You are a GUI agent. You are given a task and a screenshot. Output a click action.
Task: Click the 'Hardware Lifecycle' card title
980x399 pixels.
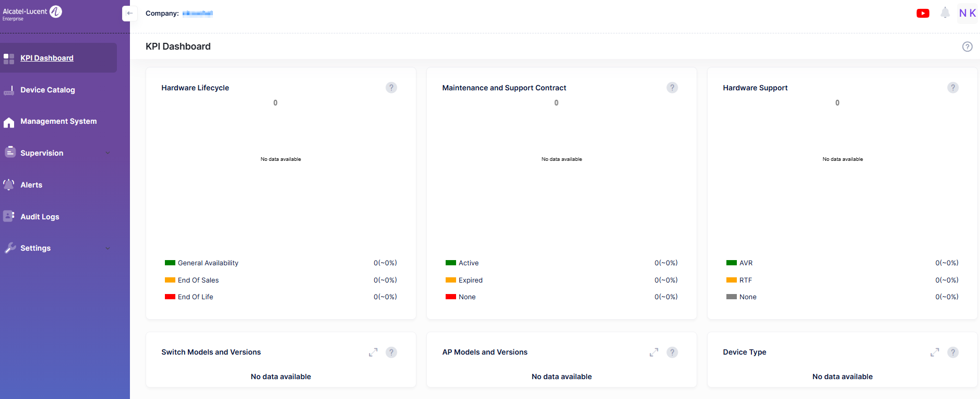(195, 88)
